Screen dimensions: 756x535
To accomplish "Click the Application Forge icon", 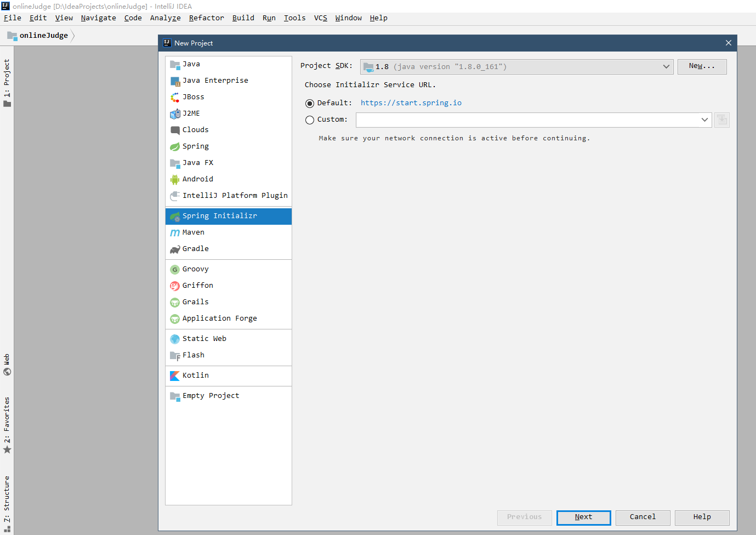I will pyautogui.click(x=175, y=319).
